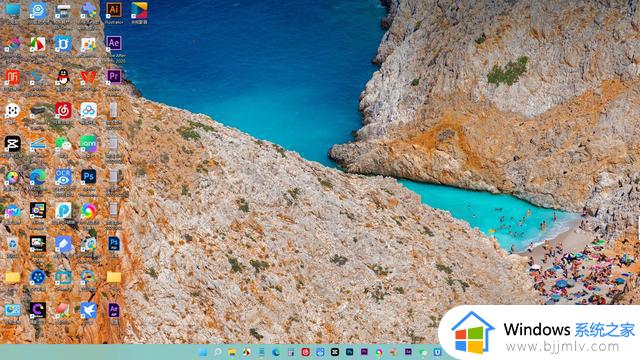
Task: Open the Windows Start button on taskbar
Action: [203, 352]
